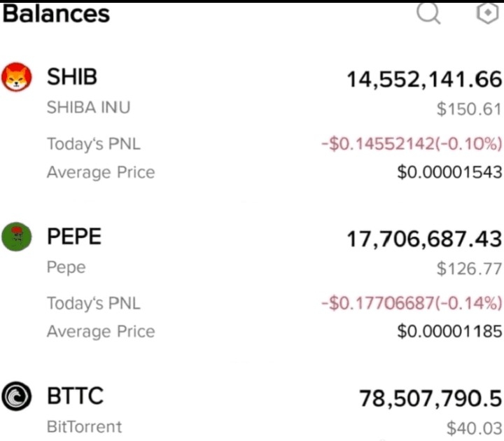504x441 pixels.
Task: Open the SHIB ticker name
Action: click(72, 77)
